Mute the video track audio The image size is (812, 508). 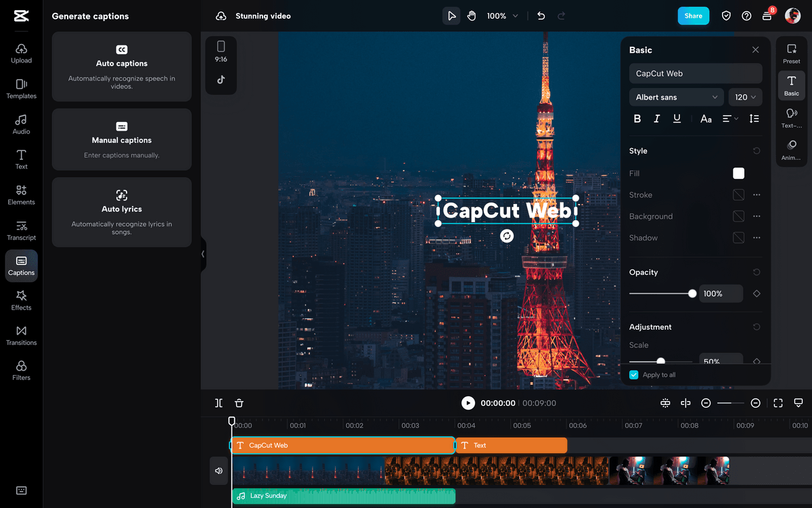[218, 470]
